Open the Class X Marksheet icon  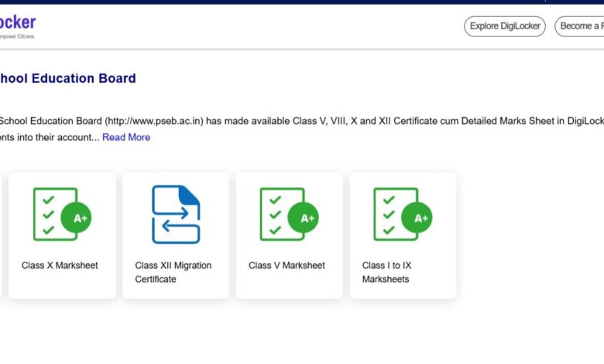[63, 215]
